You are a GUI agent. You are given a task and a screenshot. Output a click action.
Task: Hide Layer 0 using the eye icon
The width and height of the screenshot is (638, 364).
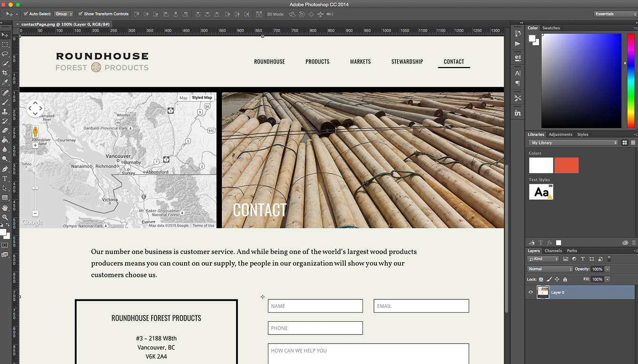coord(531,292)
